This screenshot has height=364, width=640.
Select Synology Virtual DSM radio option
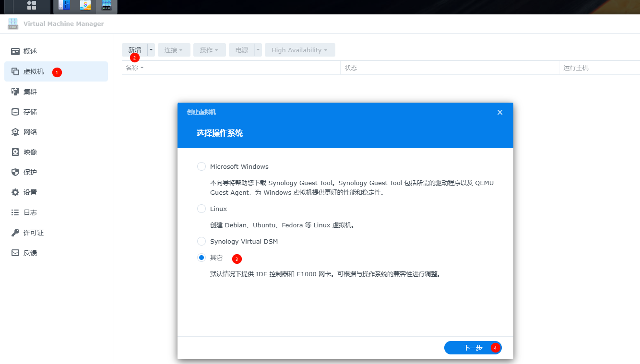coord(201,241)
